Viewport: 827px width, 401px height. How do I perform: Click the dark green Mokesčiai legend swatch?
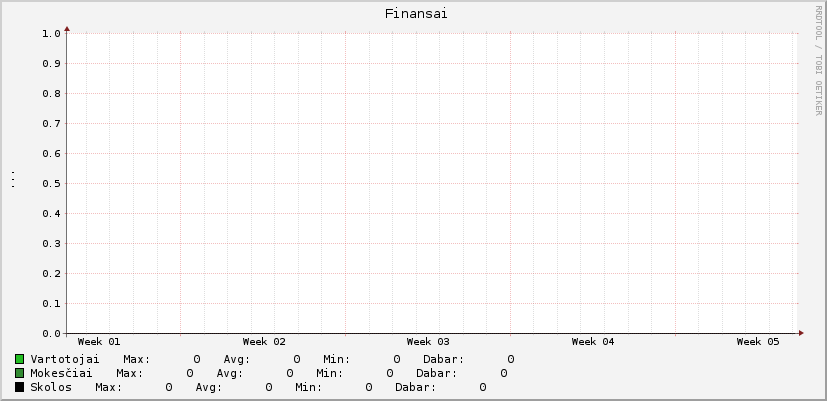pyautogui.click(x=19, y=373)
